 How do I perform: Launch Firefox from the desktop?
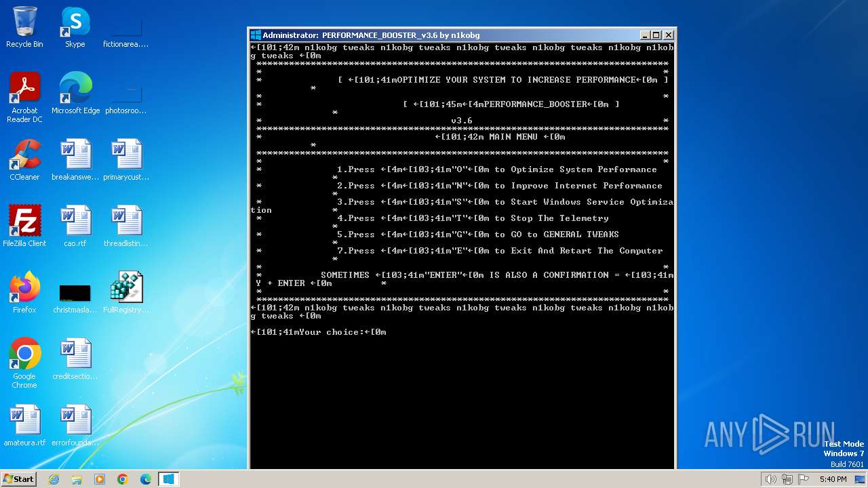coord(24,293)
